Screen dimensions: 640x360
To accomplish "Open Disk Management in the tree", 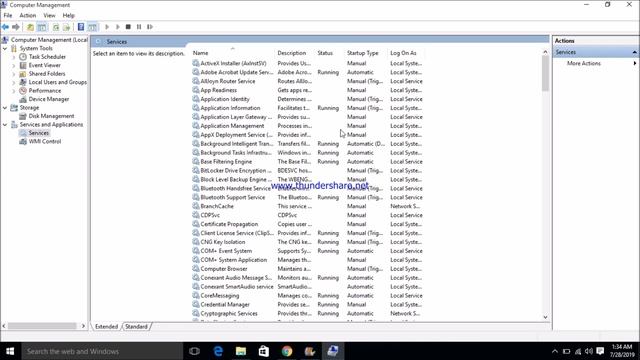I will (51, 116).
